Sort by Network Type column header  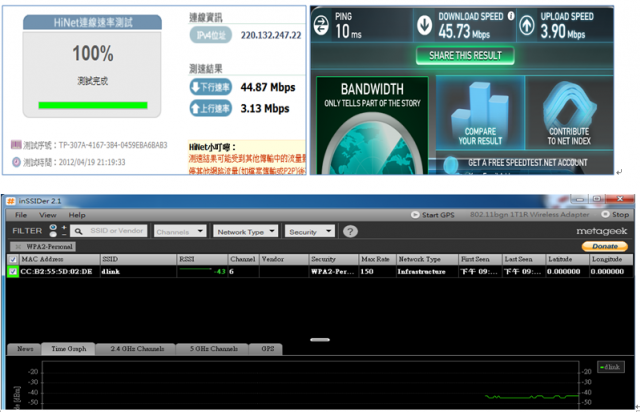(x=427, y=259)
